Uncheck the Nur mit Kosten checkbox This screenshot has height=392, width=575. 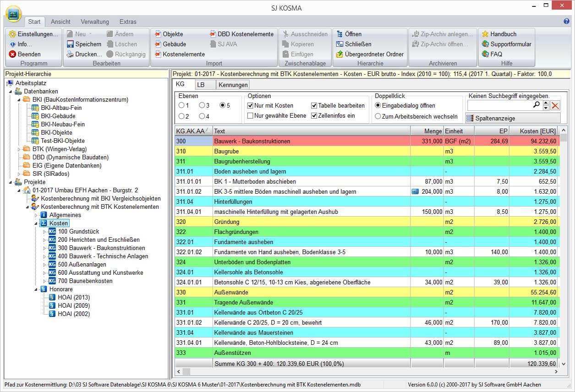tap(251, 105)
